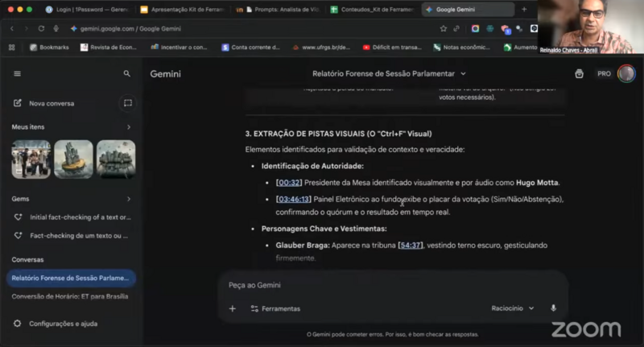Screen dimensions: 644x347
Task: Click the browser forward arrow
Action: [27, 29]
